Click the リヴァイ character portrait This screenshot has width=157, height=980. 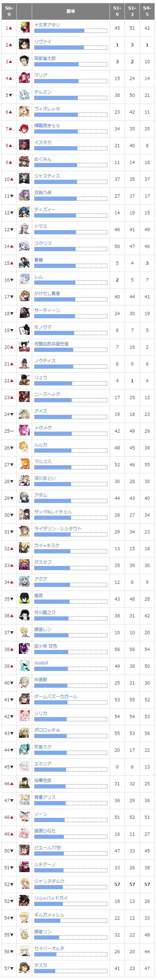pos(24,45)
